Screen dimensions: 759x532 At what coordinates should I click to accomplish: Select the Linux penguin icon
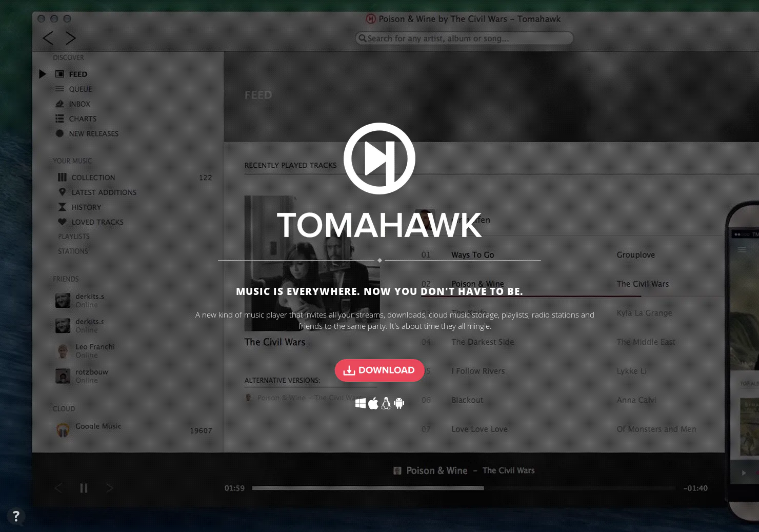tap(386, 403)
